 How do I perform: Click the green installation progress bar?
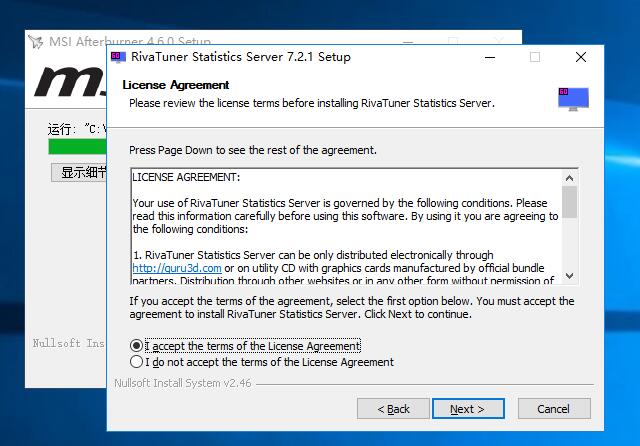point(76,147)
